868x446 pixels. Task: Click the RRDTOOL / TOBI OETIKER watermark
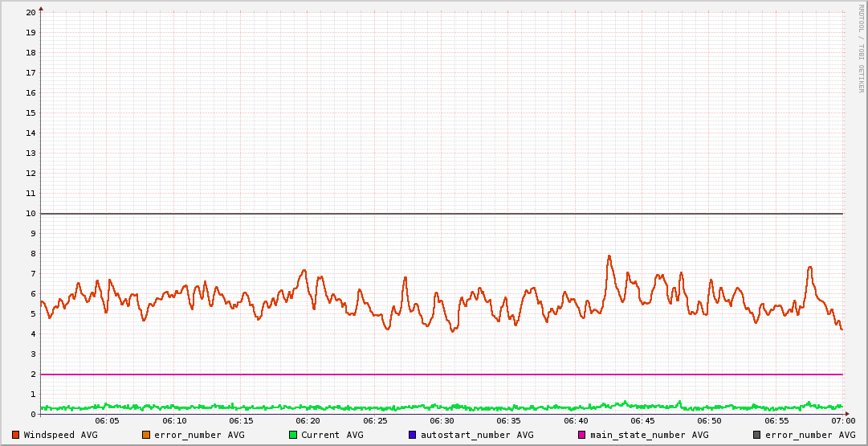click(861, 48)
